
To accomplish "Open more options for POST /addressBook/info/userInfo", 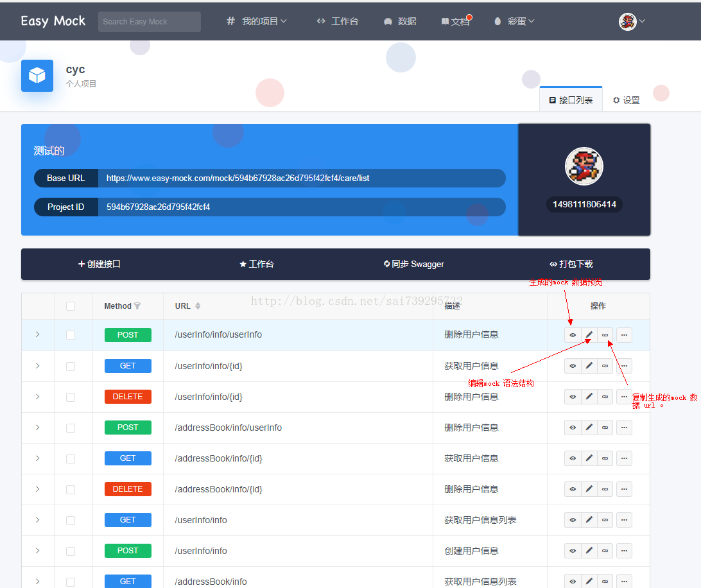I will [624, 428].
